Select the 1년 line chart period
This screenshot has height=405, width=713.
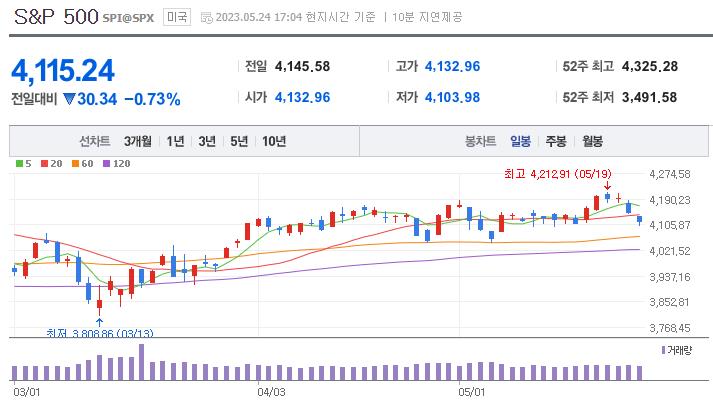click(x=175, y=141)
